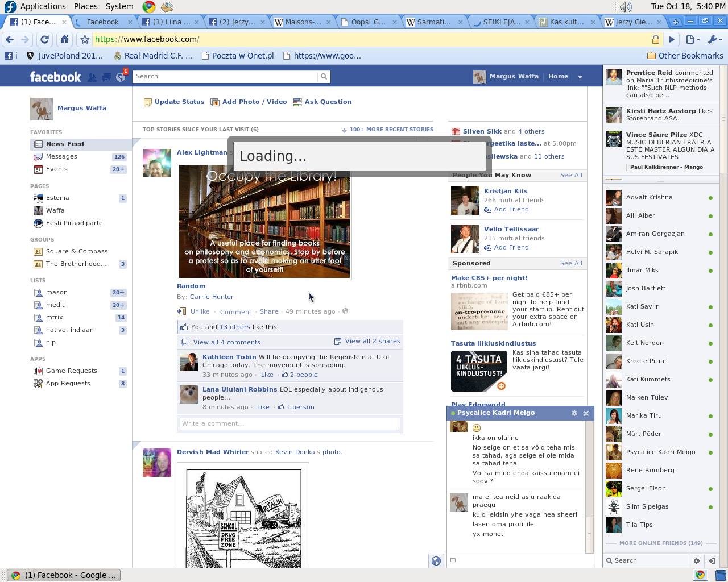Open the GNOME Applications menu
This screenshot has height=582, width=728.
[x=35, y=6]
